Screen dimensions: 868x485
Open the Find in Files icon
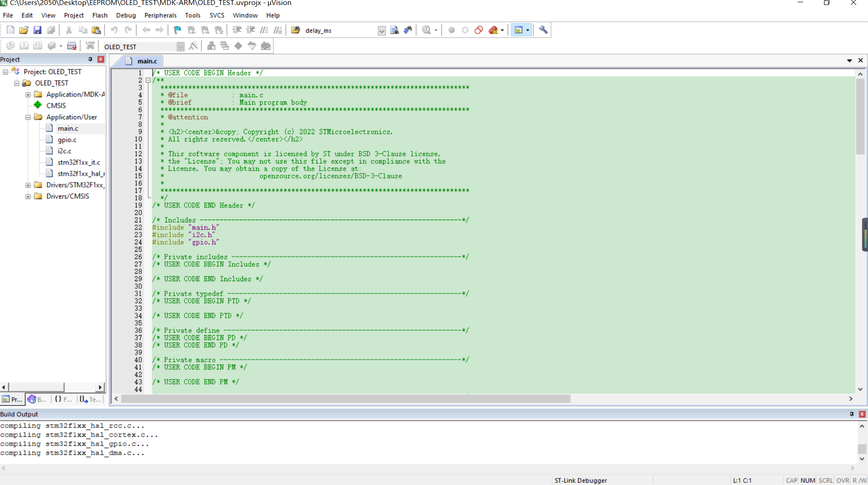(296, 30)
